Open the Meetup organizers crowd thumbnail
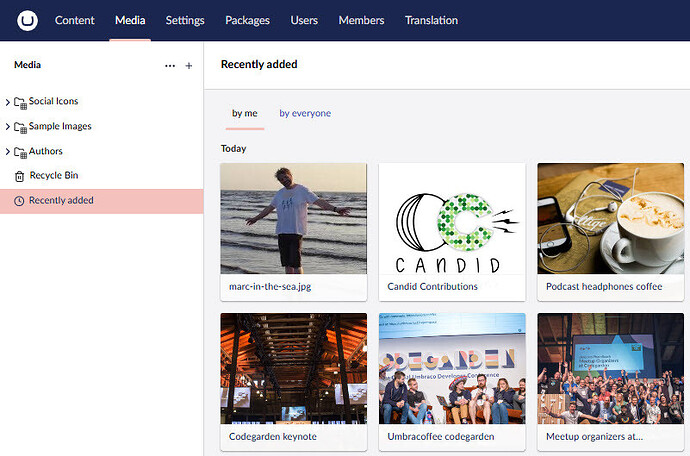Viewport: 690px width, 456px height. coord(610,368)
